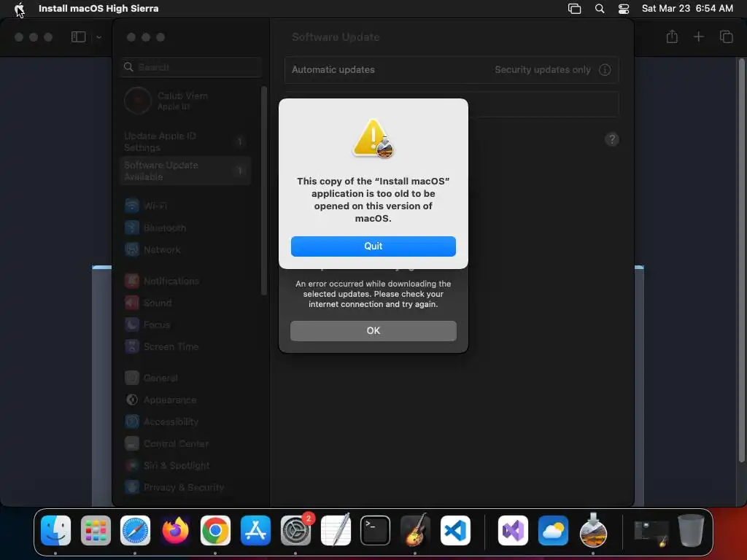
Task: Open Terminal from the Dock
Action: coord(376,531)
